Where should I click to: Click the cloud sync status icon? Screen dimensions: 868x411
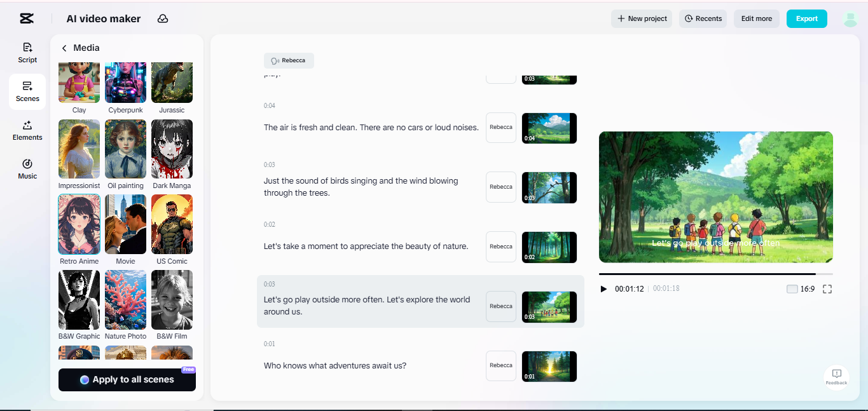pos(162,18)
